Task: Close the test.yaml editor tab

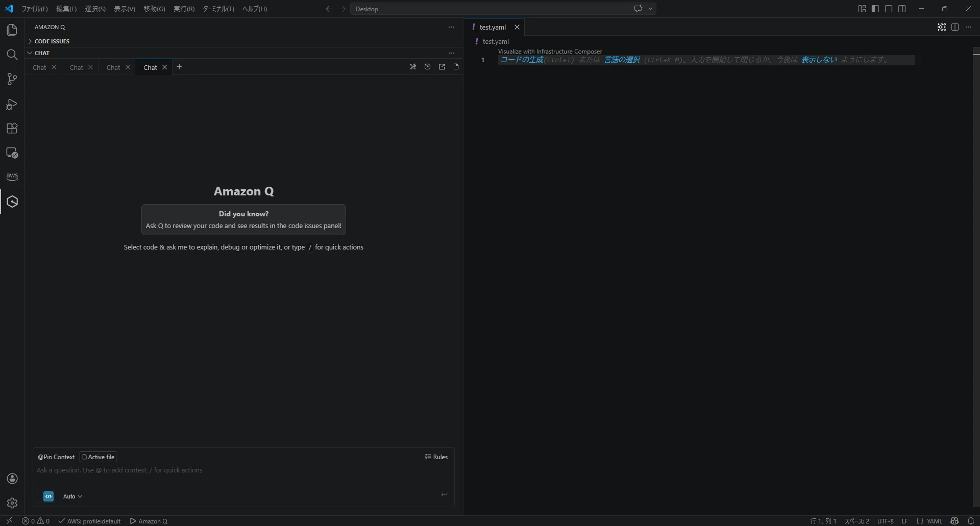Action: coord(517,27)
